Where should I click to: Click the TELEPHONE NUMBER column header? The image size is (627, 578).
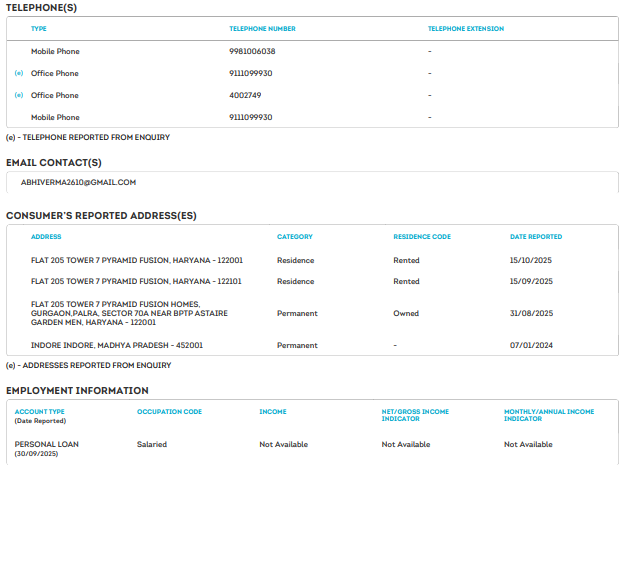262,29
